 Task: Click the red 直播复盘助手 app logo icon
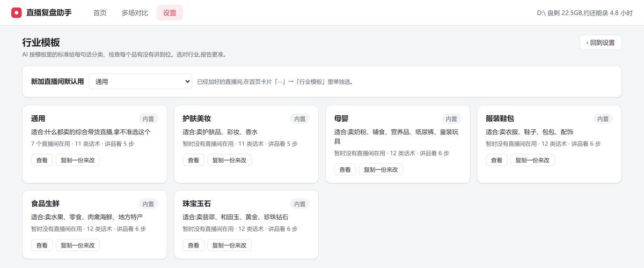[17, 12]
